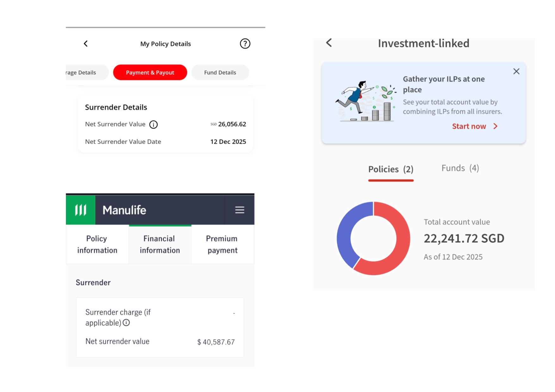Tap info icon beside Surrender charge
Screen dimensions: 555x392
[x=126, y=323]
